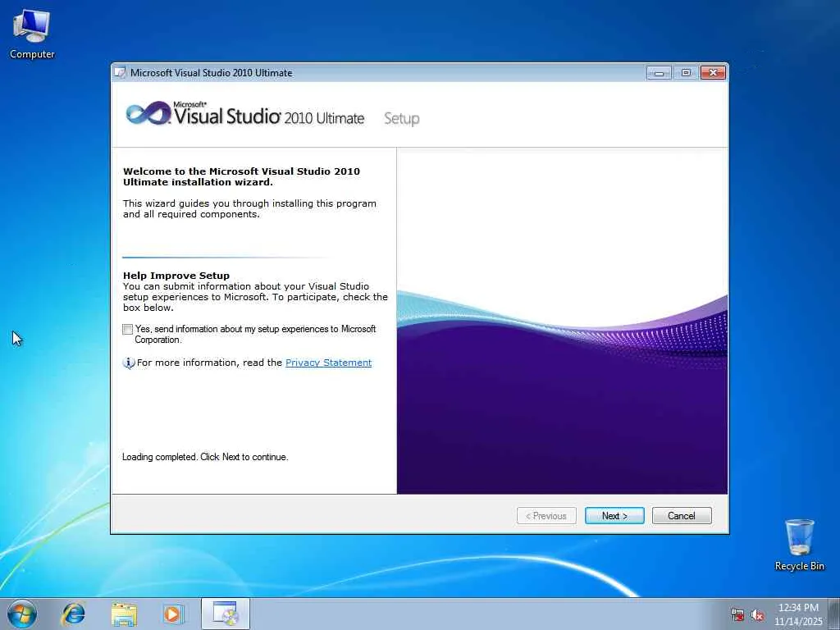Screen dimensions: 840x630
Task: Click the Visual Studio infinity logo
Action: coord(148,113)
